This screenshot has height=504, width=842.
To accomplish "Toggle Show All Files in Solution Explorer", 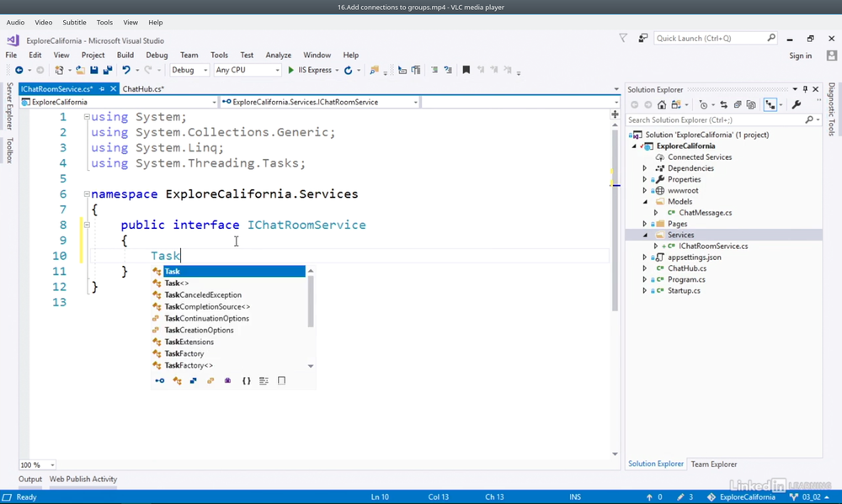I will pyautogui.click(x=751, y=105).
